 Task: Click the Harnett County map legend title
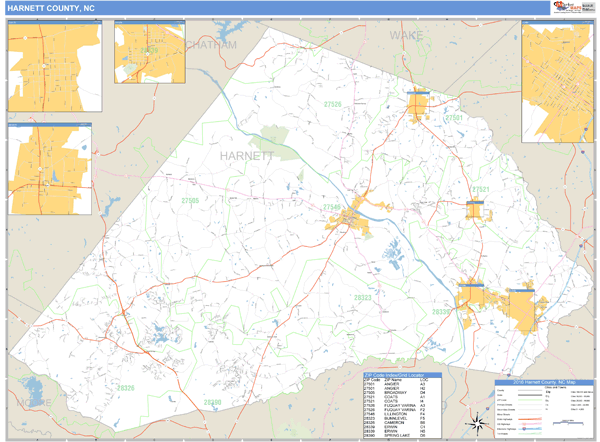(542, 383)
